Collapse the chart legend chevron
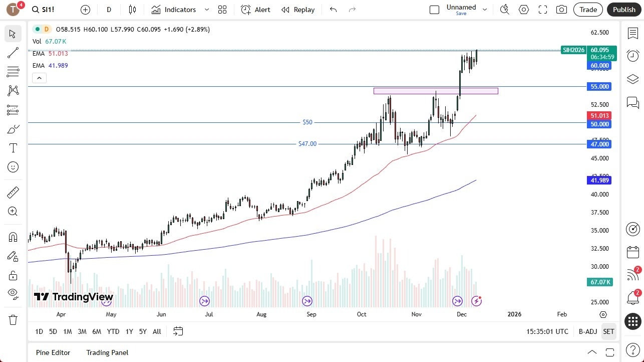This screenshot has width=644, height=362. 39,78
